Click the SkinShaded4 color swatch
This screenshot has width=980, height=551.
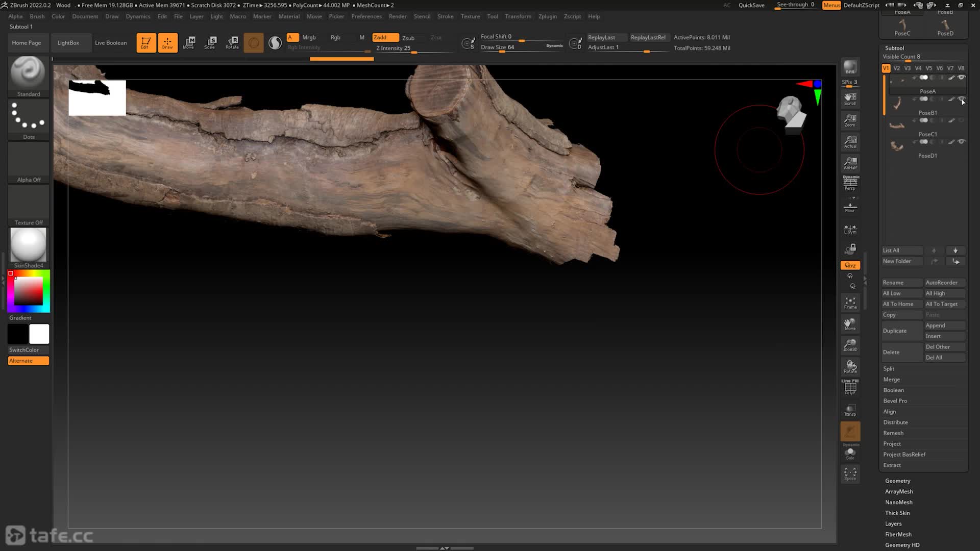pos(28,245)
